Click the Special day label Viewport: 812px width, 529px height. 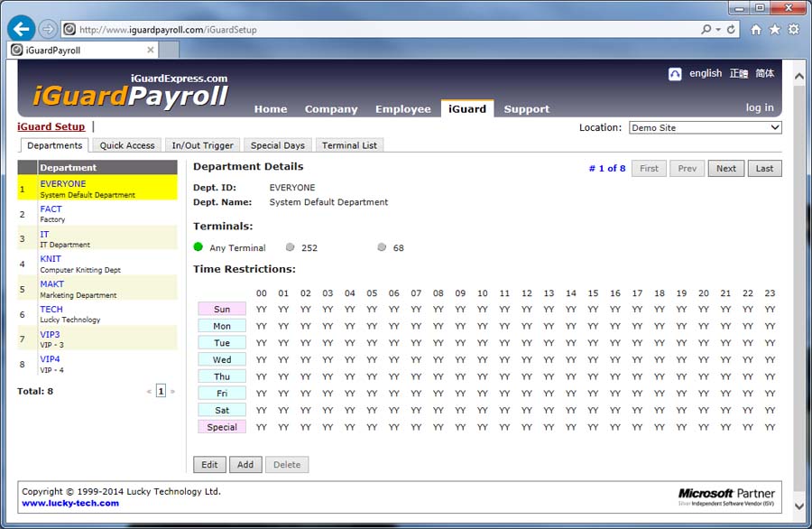click(x=222, y=427)
